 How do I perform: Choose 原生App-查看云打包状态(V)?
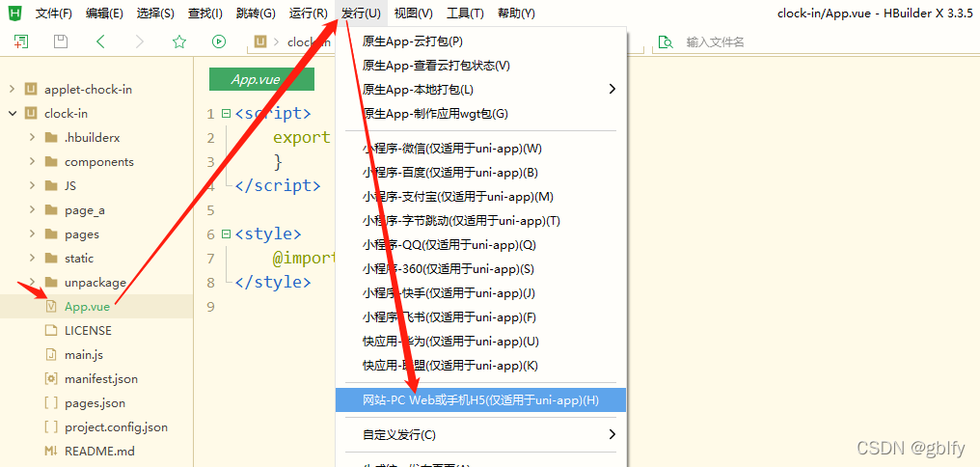(480, 66)
